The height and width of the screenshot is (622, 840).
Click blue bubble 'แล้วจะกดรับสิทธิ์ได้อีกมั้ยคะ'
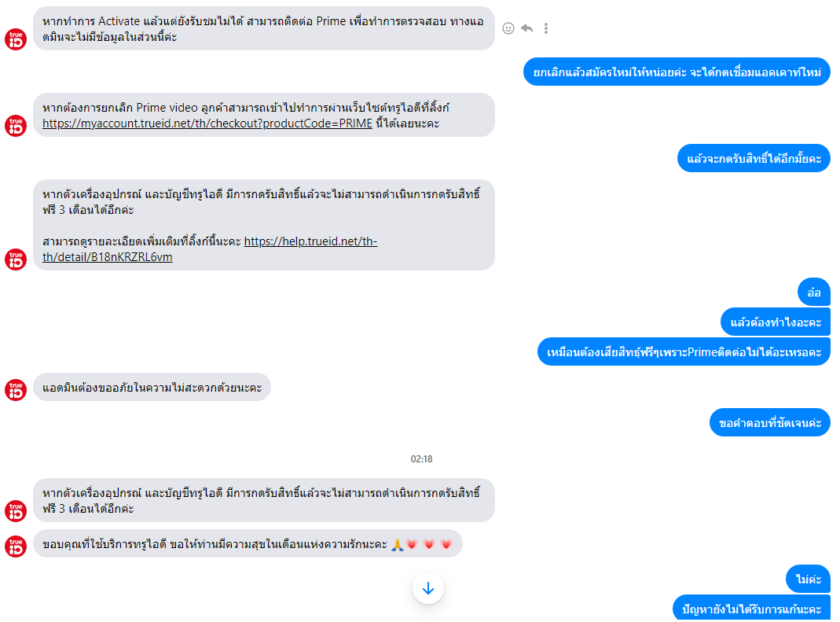[754, 158]
